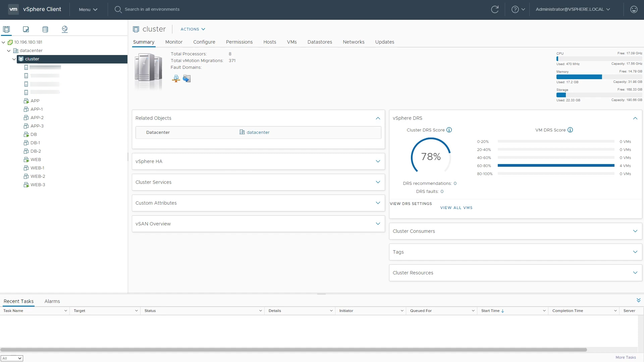Collapse the cluster tree node

coord(14,59)
